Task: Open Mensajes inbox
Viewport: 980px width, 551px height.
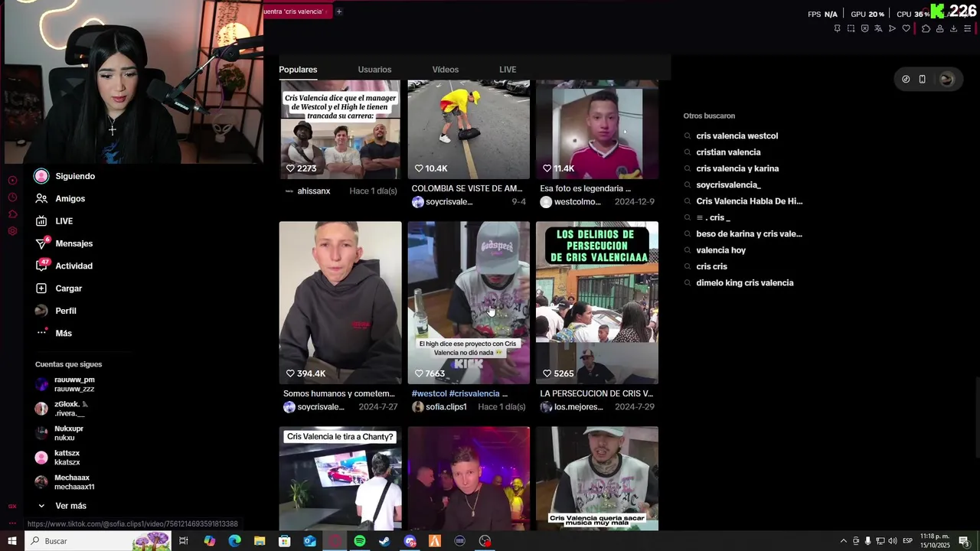Action: [64, 243]
